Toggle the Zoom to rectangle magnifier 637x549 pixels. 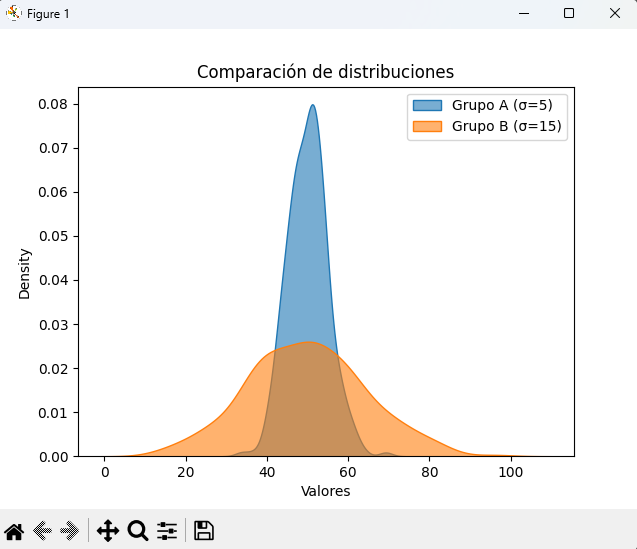[138, 531]
